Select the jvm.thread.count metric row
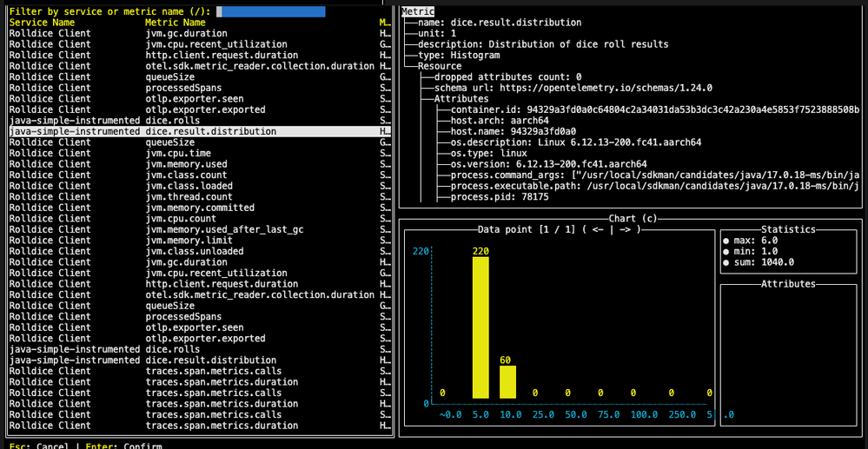This screenshot has width=868, height=449. click(200, 197)
